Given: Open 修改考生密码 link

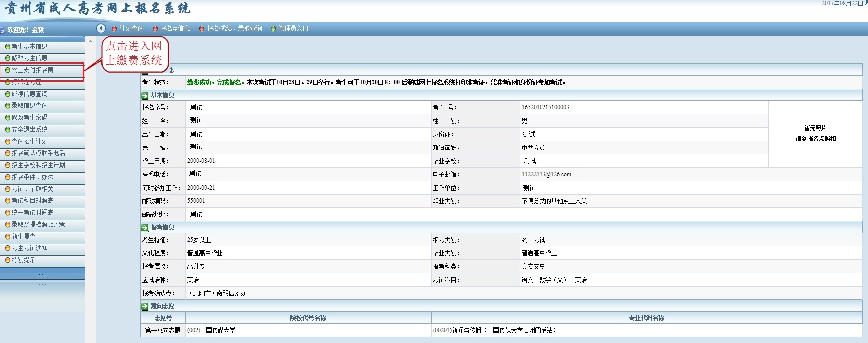Looking at the screenshot, I should [x=29, y=118].
